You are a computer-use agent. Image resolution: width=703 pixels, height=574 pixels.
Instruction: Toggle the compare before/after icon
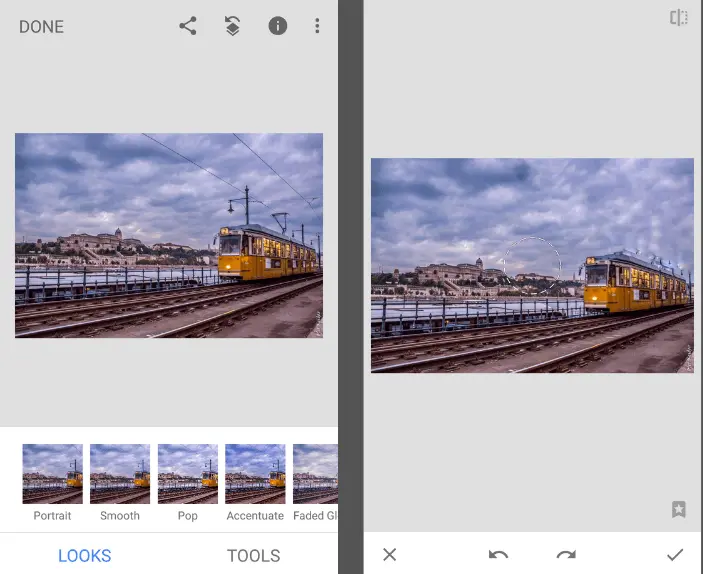pos(679,18)
